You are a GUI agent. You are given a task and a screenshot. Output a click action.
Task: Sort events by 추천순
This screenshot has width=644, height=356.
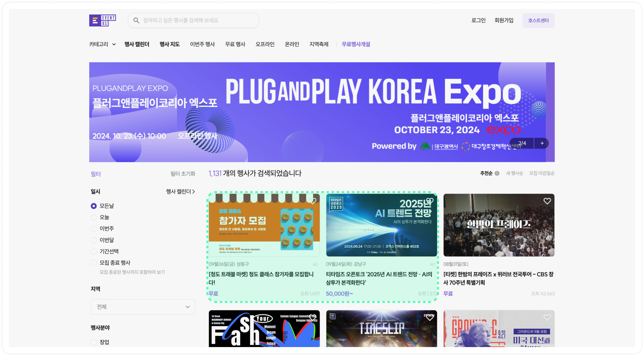[x=486, y=173]
